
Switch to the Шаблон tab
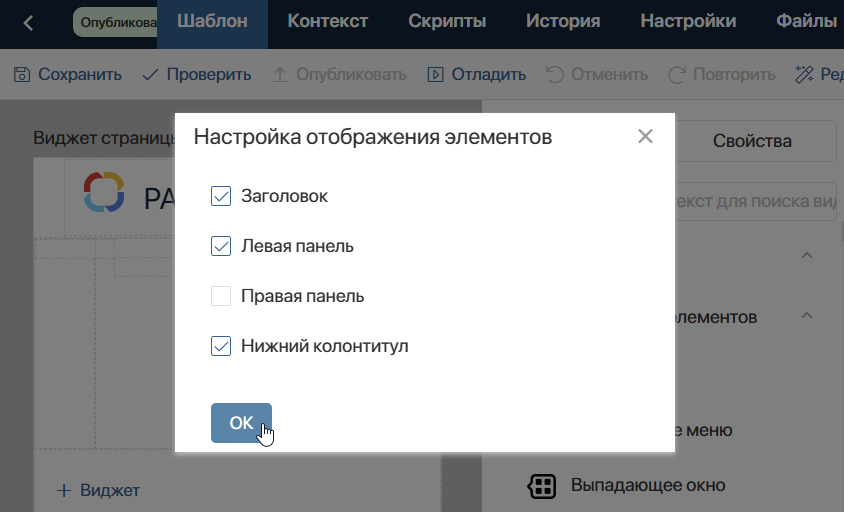coord(213,24)
